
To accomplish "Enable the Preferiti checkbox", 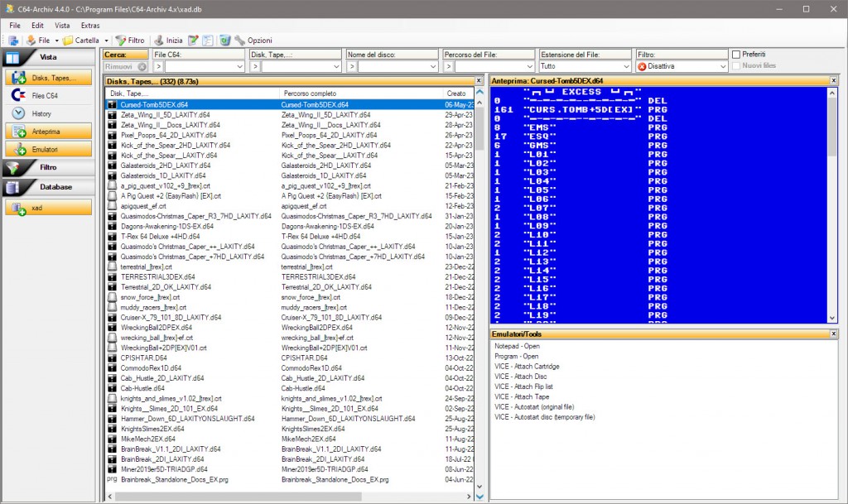I will pos(736,55).
